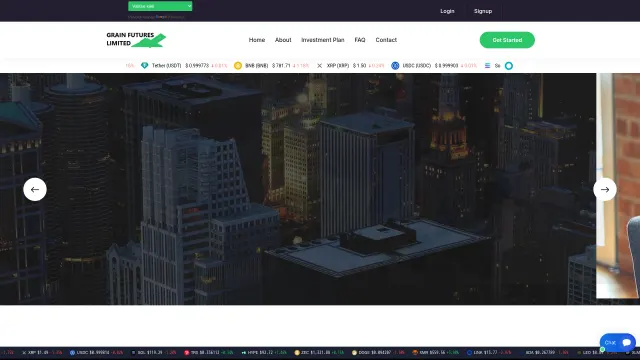Click the USDC (USDC) ticker name
This screenshot has width=640, height=360.
point(416,66)
